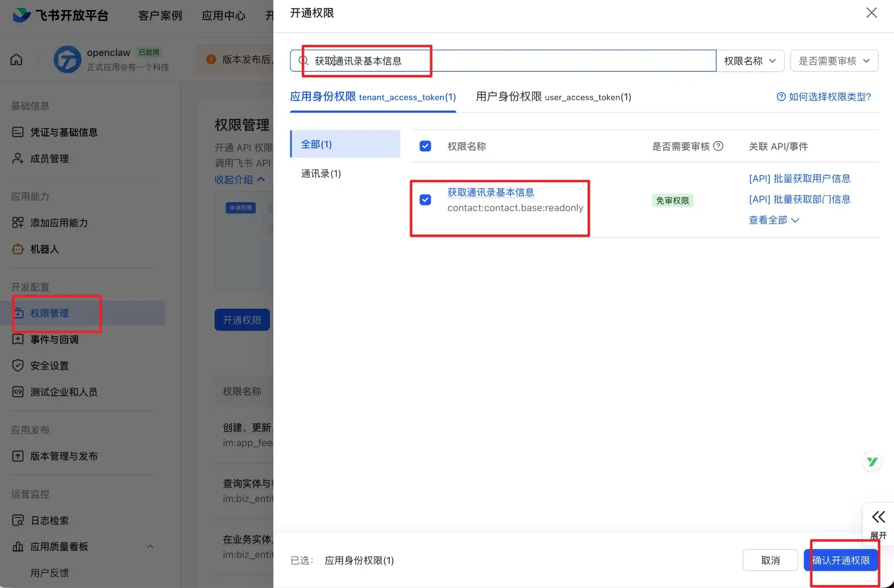Expand 查看全部 related APIs list
The width and height of the screenshot is (894, 588).
[773, 220]
